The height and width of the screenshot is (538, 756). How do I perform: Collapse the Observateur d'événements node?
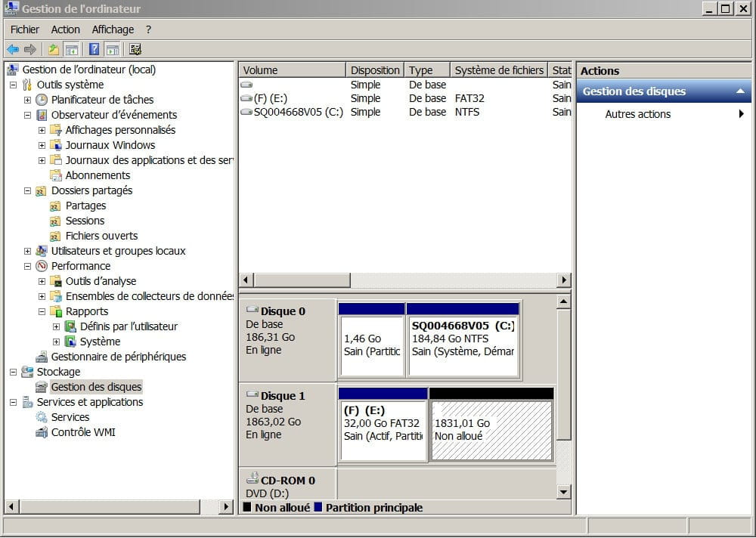coord(27,115)
